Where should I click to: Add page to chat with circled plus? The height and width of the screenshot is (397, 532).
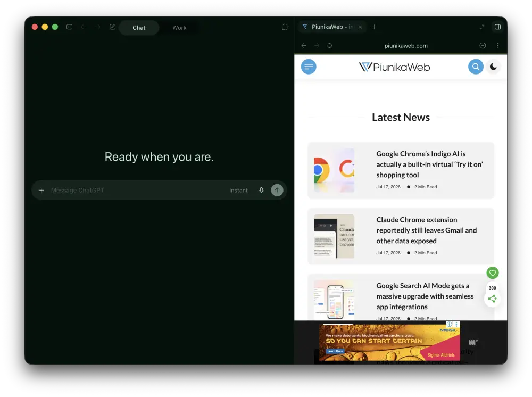tap(483, 45)
